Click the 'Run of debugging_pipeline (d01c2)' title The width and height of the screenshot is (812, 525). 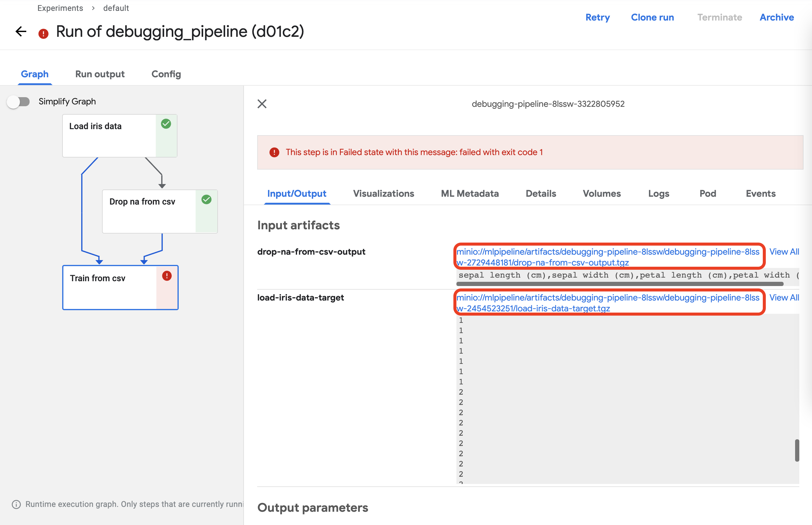click(x=180, y=31)
